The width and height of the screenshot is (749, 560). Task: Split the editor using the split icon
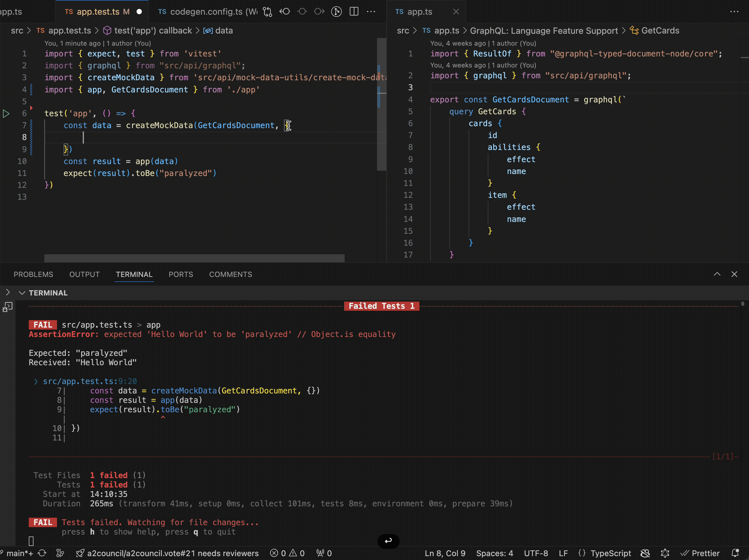354,11
